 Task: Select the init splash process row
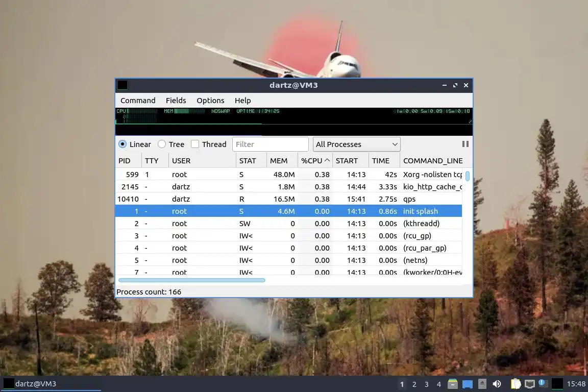pyautogui.click(x=289, y=211)
